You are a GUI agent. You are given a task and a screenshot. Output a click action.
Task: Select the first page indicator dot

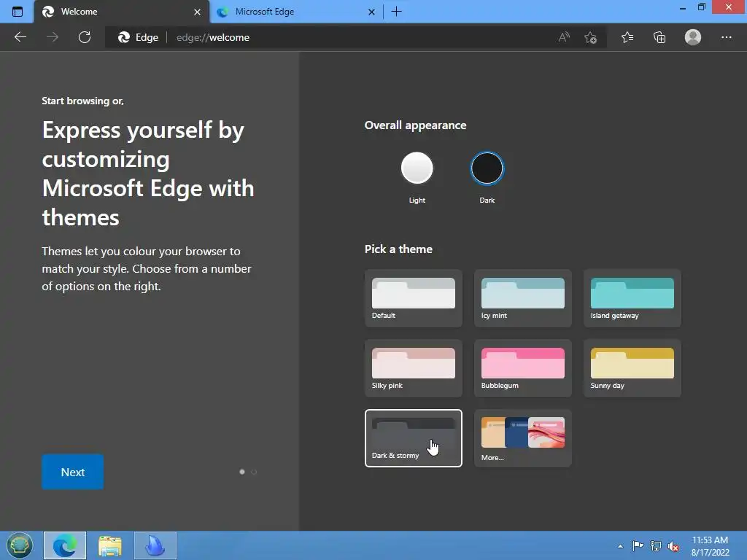point(242,472)
